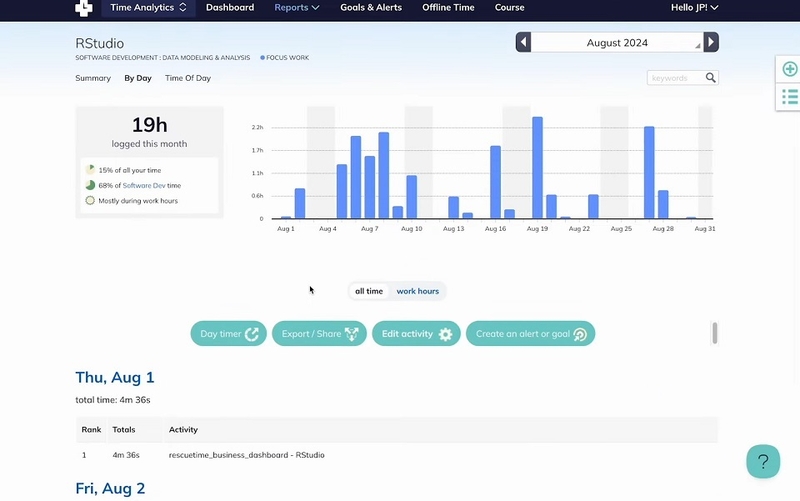
Task: Switch to Time Of Day tab
Action: (188, 78)
